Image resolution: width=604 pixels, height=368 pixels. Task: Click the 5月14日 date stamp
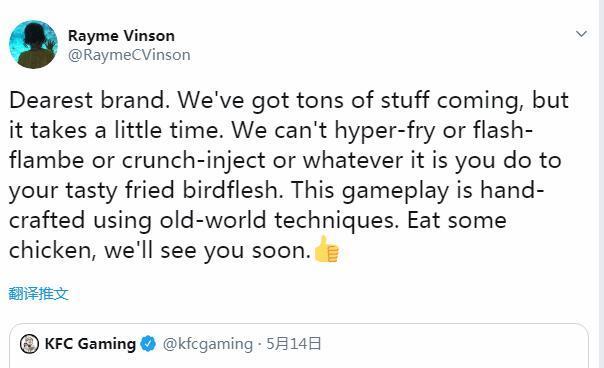tap(294, 344)
